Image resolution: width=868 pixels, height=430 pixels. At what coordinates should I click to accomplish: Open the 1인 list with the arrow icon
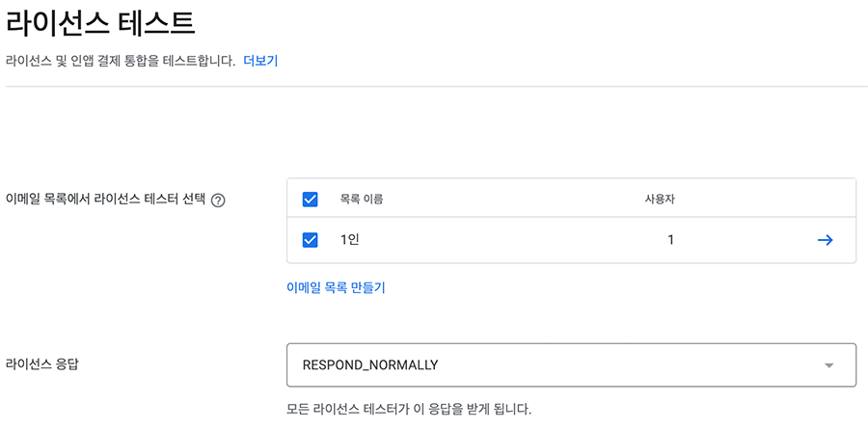click(825, 240)
